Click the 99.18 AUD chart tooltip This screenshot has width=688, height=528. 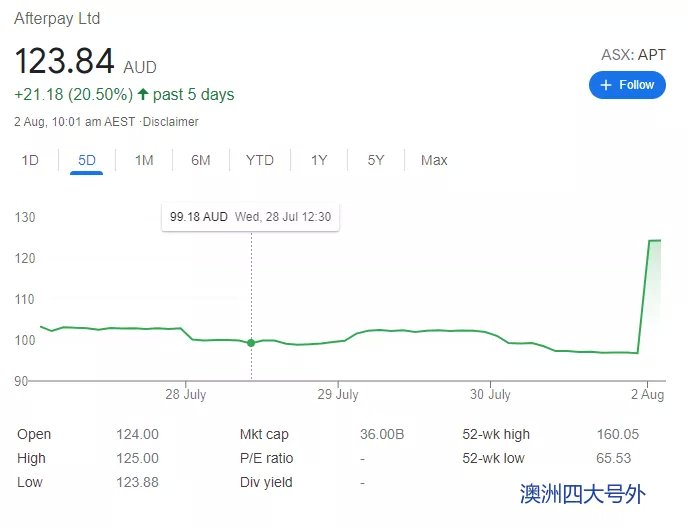point(251,217)
